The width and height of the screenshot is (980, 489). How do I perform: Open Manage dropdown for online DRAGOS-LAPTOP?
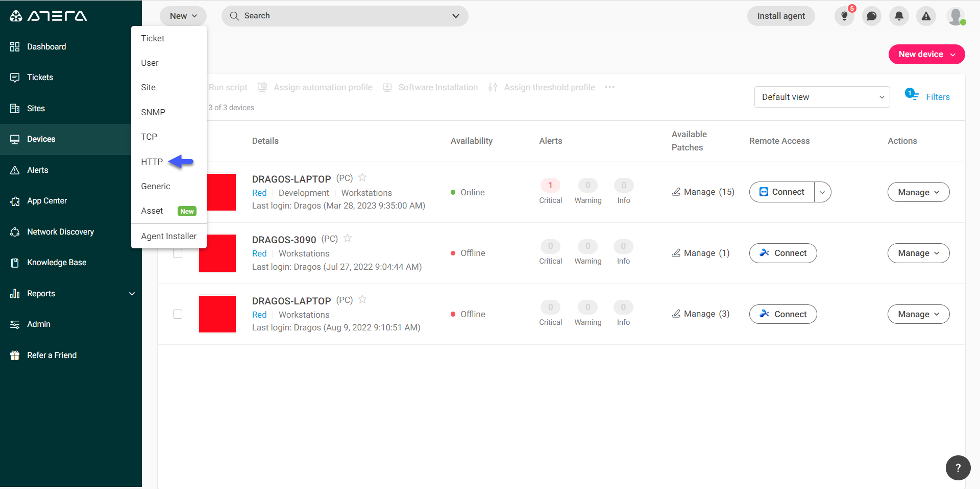pos(918,192)
